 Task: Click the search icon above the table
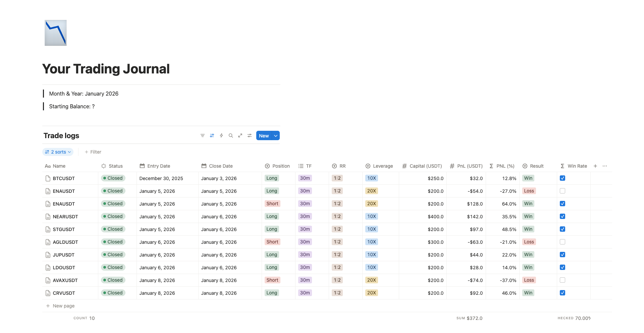click(x=231, y=135)
